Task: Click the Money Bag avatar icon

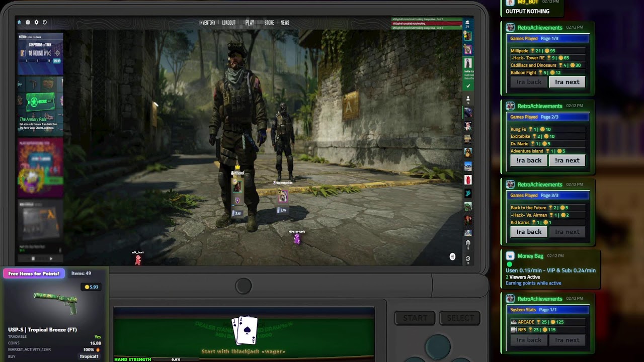Action: pos(510,256)
